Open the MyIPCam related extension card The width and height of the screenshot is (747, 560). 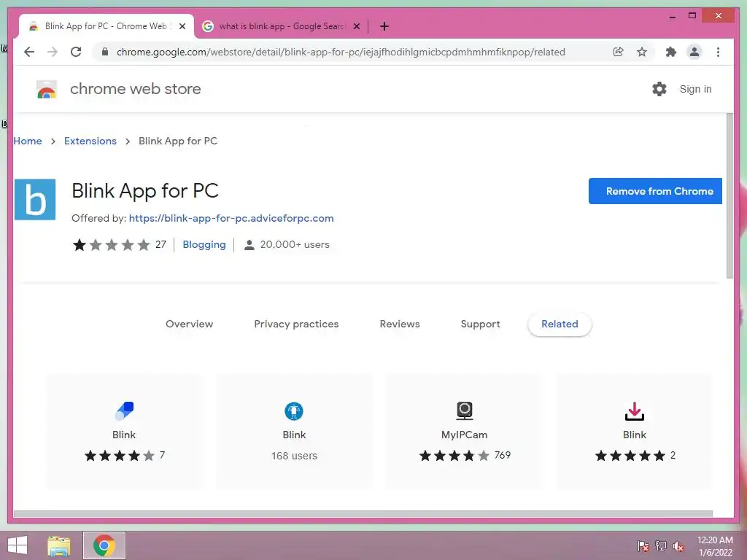[x=464, y=432]
